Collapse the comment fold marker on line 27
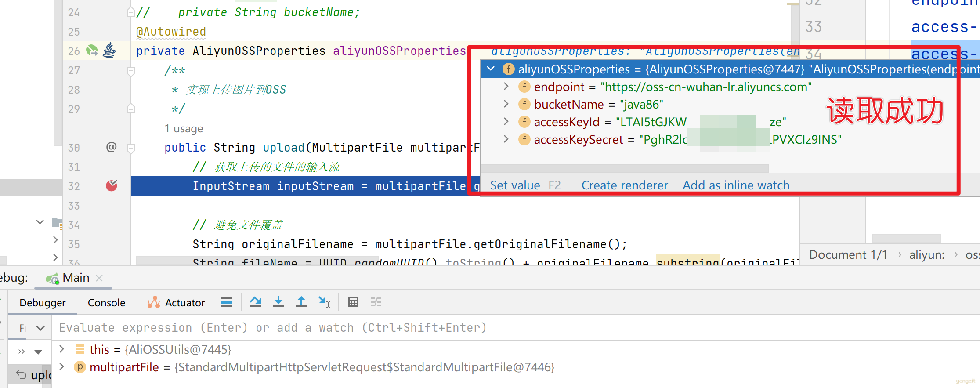The width and height of the screenshot is (980, 388). tap(130, 71)
